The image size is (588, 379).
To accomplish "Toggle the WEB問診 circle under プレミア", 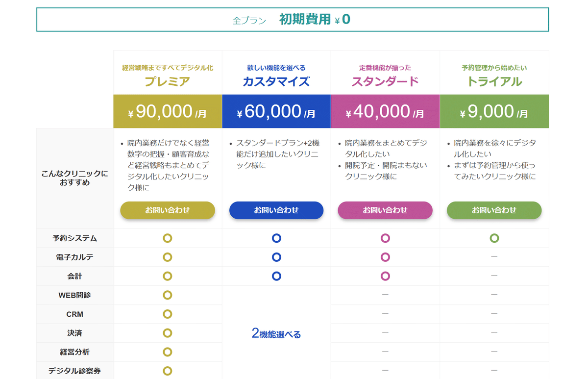I will pyautogui.click(x=167, y=295).
